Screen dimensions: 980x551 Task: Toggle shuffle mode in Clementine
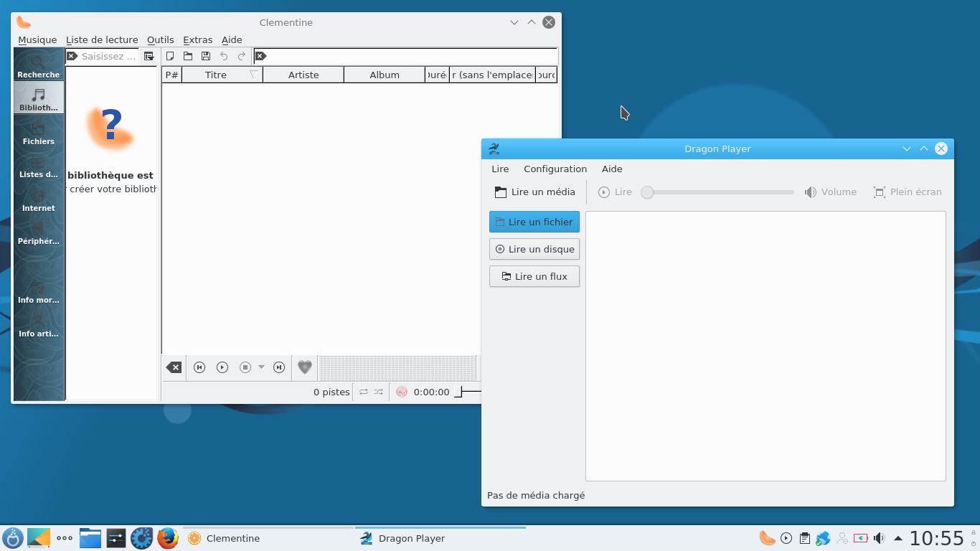coord(379,392)
